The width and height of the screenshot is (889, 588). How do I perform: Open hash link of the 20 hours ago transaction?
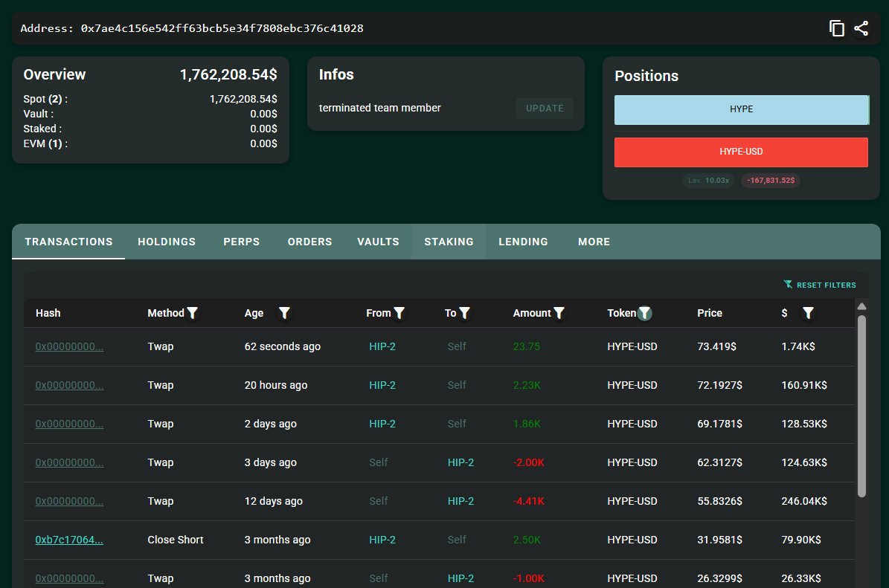click(x=69, y=385)
